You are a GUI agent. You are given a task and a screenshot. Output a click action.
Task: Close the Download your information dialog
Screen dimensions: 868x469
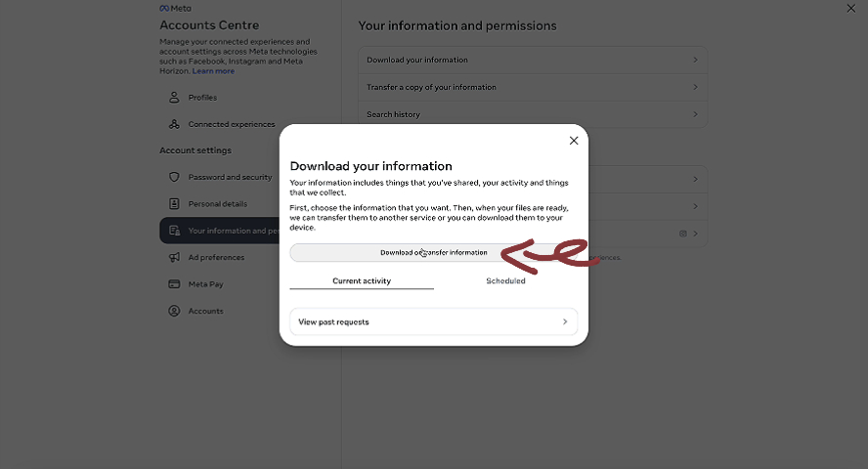(x=574, y=141)
